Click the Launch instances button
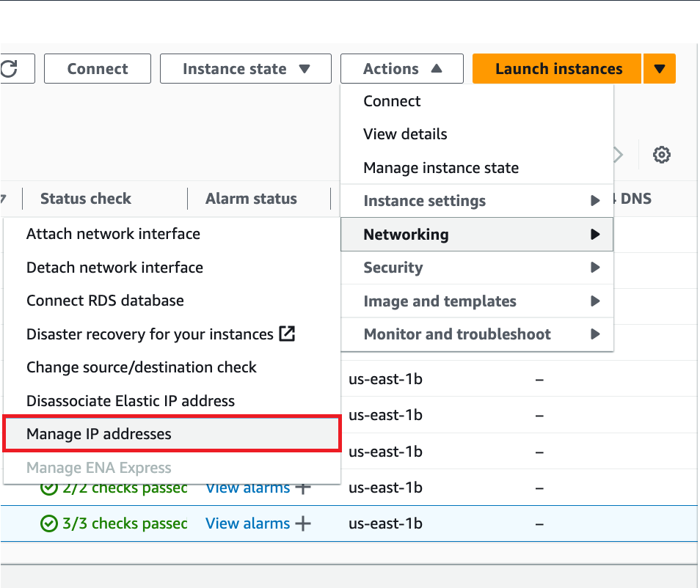The height and width of the screenshot is (588, 700). click(557, 69)
